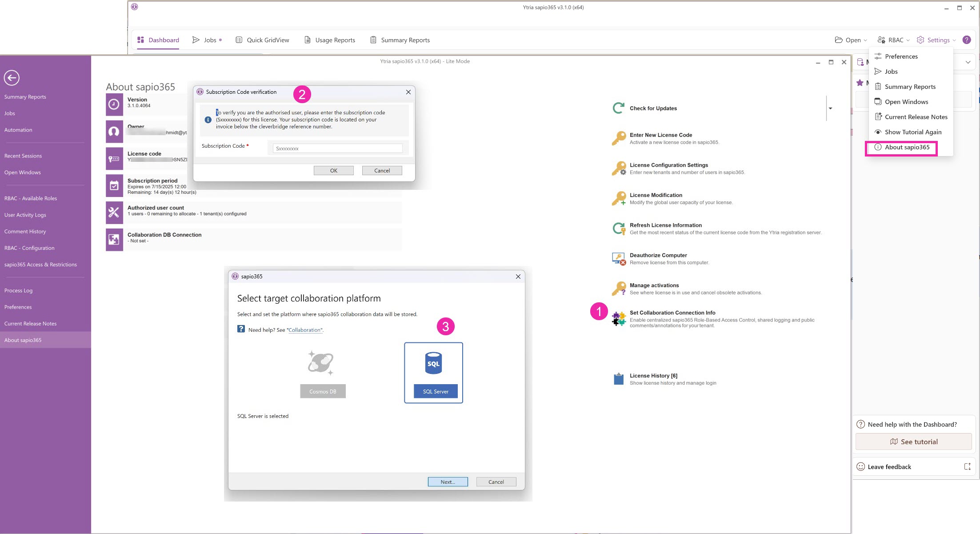Click the back arrow in the sidebar
980x534 pixels.
(x=12, y=78)
